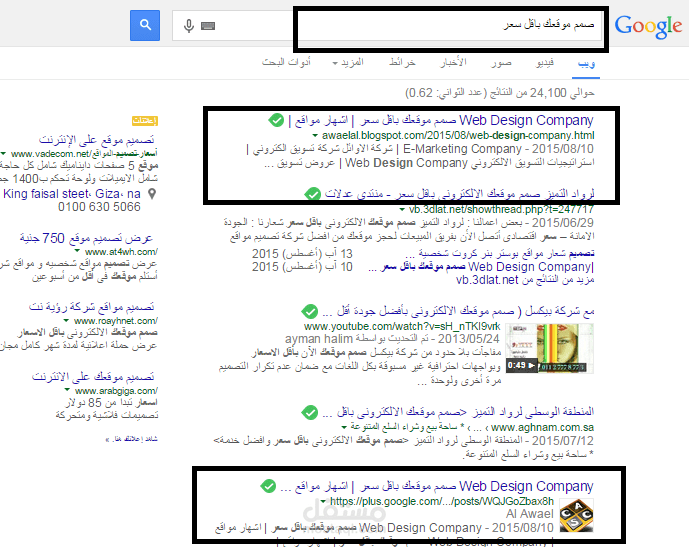
Task: Play the 0:49 YouTube video thumbnail
Action: tap(550, 348)
